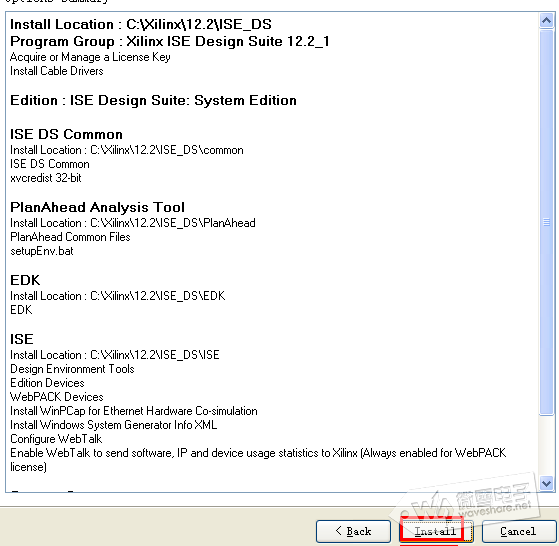This screenshot has width=559, height=546.
Task: Click 'Install Cable Drivers' line
Action: 57,71
